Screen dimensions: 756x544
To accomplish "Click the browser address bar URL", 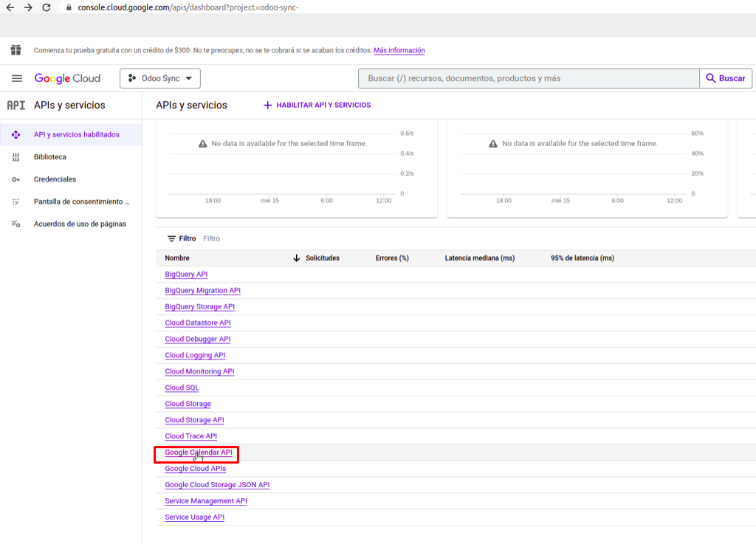I will [x=188, y=7].
